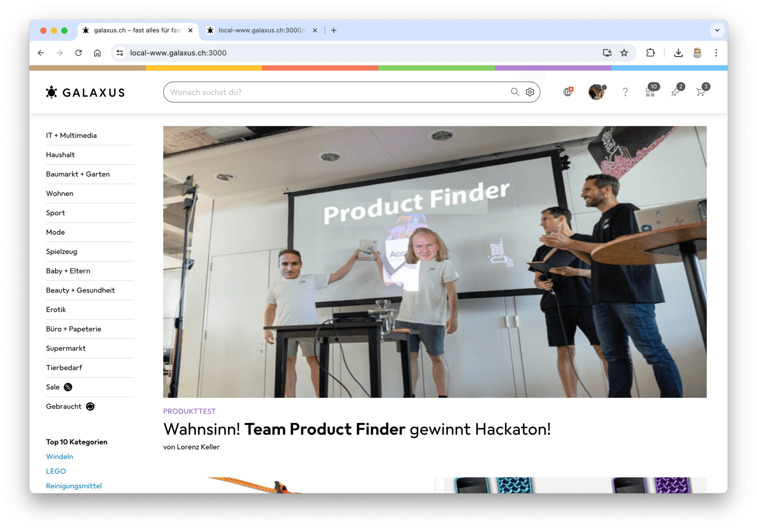Click the Galaxus logo

85,92
